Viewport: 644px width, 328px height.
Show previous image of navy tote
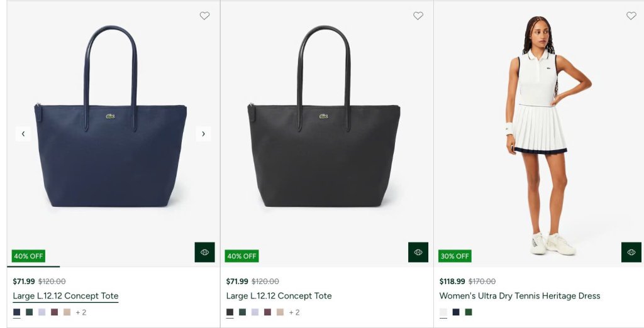[x=23, y=134]
